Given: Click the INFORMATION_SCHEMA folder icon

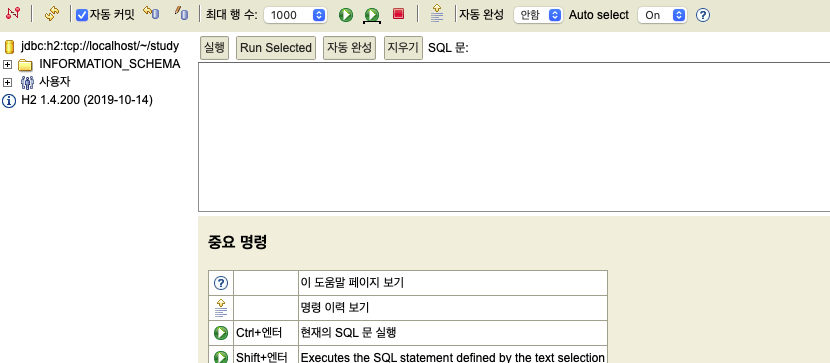Looking at the screenshot, I should tap(25, 65).
